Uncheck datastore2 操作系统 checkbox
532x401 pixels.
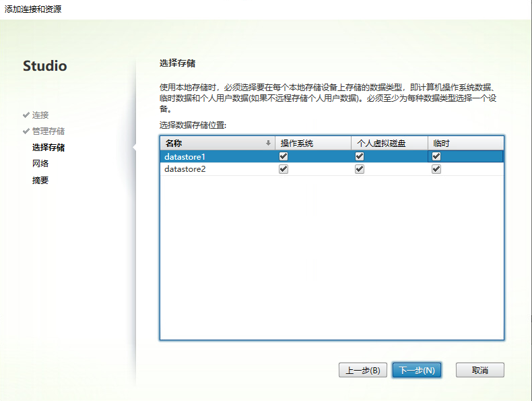pyautogui.click(x=284, y=169)
